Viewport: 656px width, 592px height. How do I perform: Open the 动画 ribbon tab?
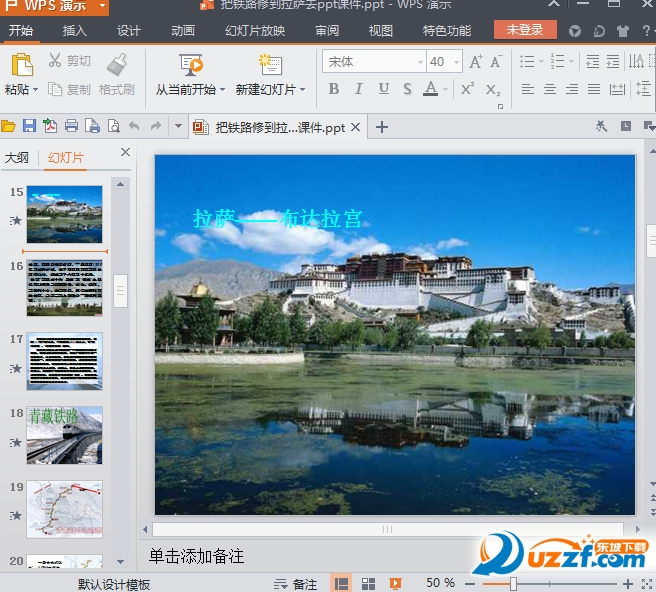[183, 31]
